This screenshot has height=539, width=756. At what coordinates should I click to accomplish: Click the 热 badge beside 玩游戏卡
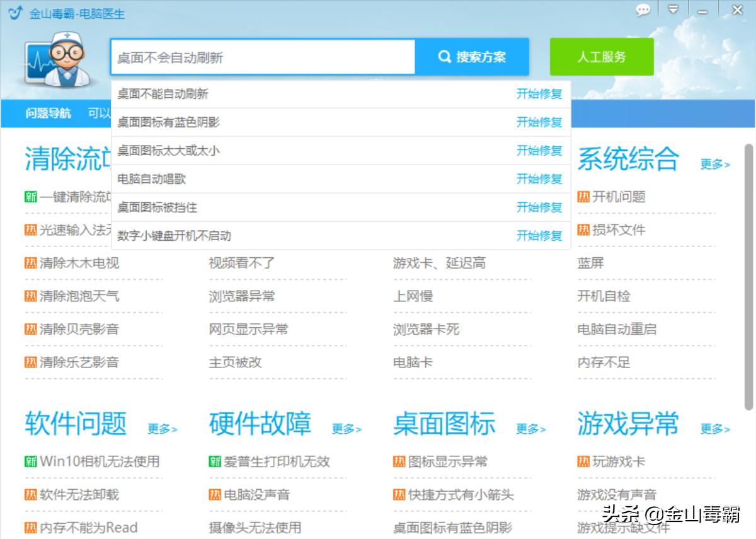coord(583,461)
